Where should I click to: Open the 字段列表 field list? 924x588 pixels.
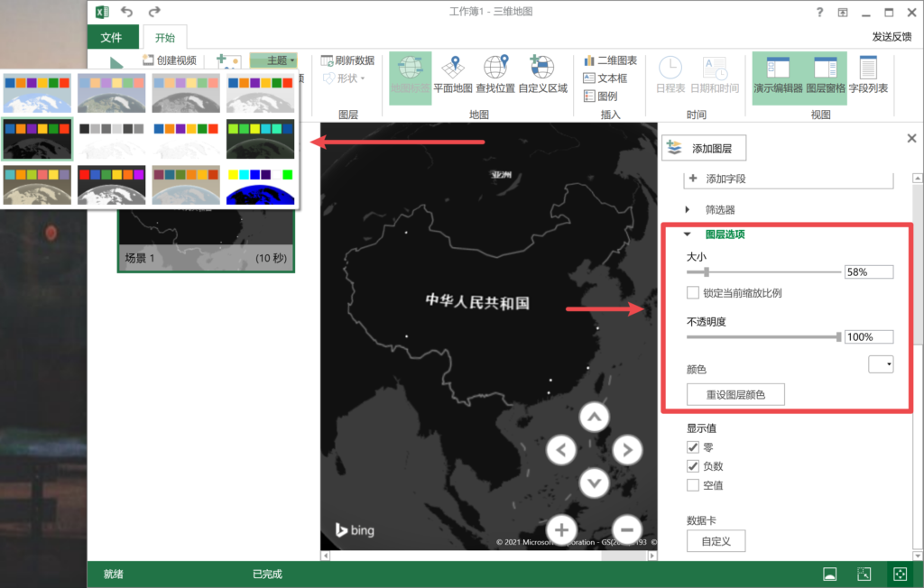pos(868,75)
